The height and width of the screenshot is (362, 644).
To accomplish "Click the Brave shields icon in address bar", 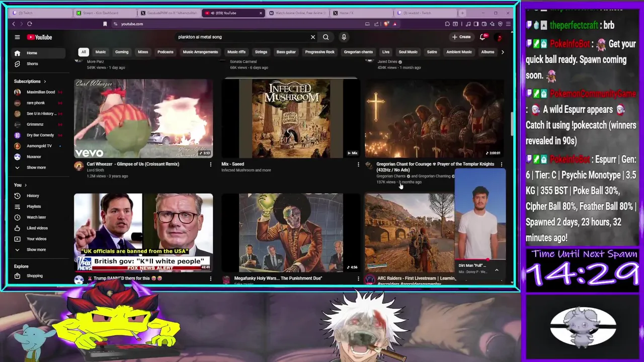I will [x=386, y=24].
